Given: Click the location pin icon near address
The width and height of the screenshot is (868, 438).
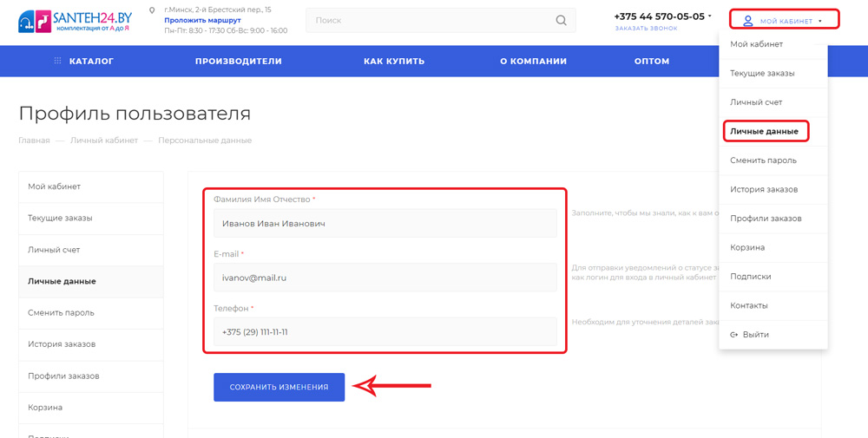Looking at the screenshot, I should point(152,10).
